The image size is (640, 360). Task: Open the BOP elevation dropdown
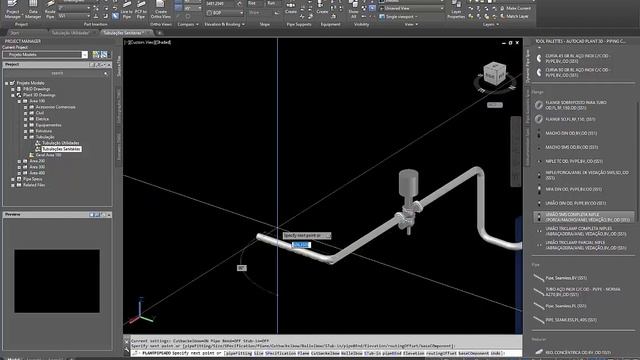tap(225, 13)
